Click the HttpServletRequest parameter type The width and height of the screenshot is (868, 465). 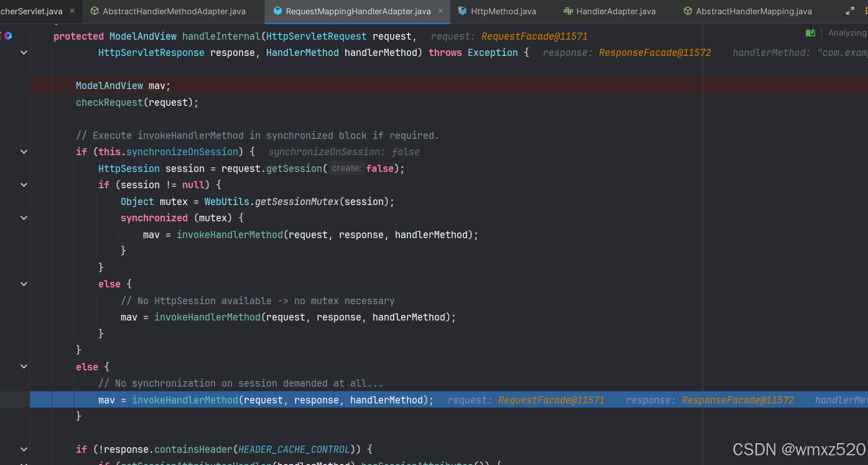click(x=316, y=36)
